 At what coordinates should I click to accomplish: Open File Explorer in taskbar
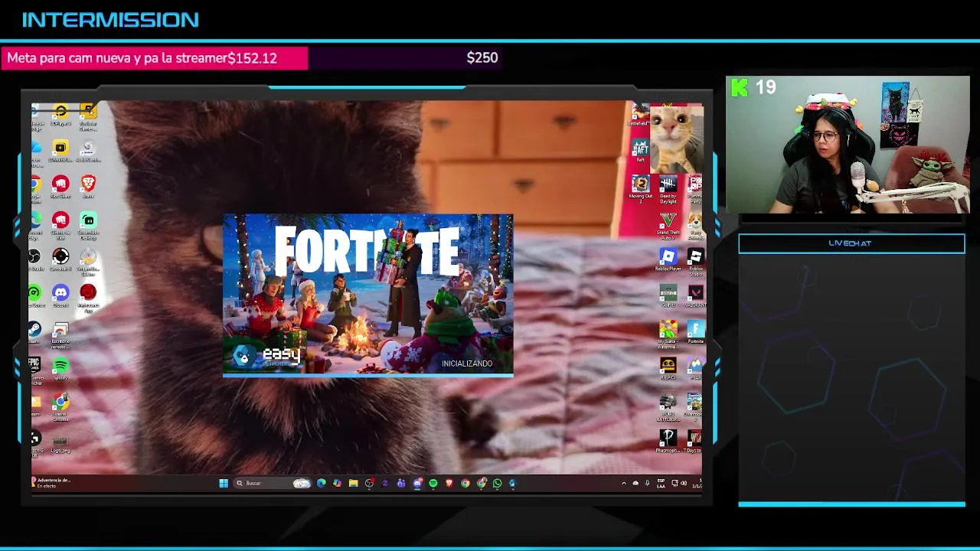coord(353,483)
